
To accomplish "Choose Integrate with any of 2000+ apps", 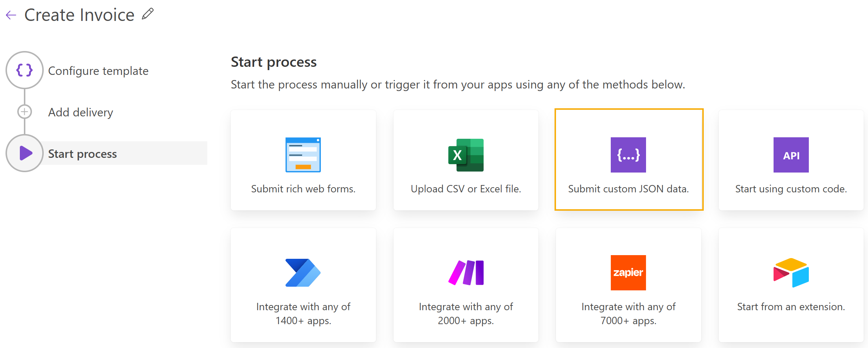I will (x=466, y=285).
